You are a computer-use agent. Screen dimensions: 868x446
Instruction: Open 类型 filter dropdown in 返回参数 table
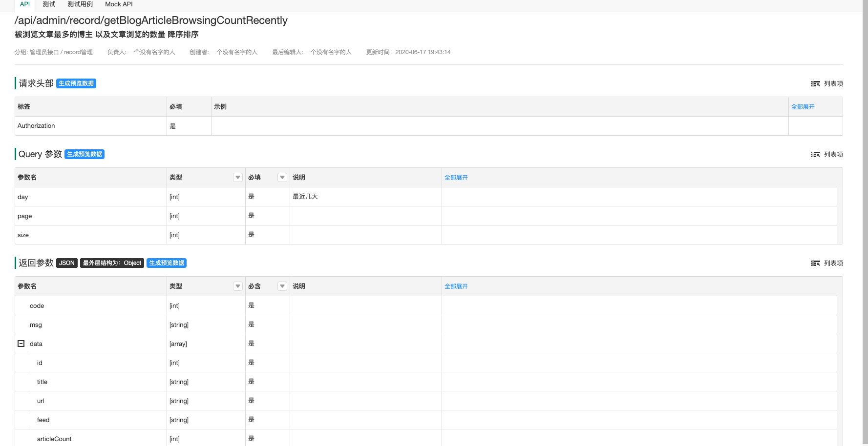click(238, 286)
